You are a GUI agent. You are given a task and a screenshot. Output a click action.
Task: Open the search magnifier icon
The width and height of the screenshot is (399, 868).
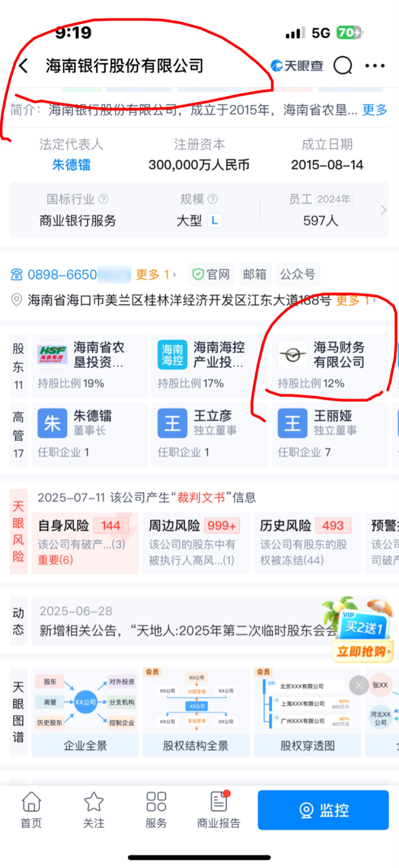[343, 66]
